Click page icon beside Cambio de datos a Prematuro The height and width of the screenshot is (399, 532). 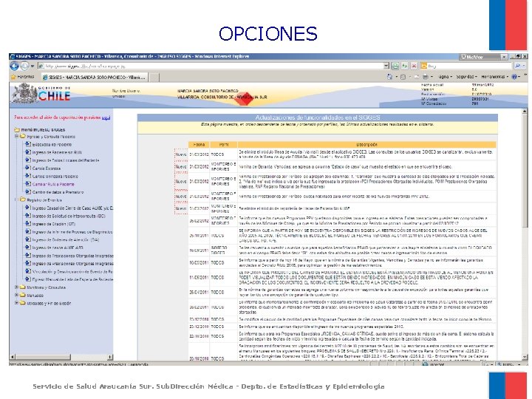(x=28, y=191)
